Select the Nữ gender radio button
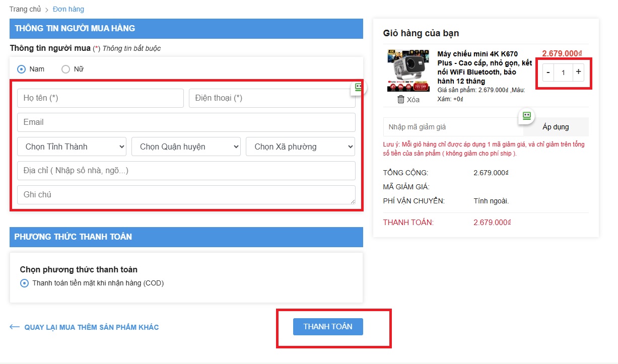Viewport: 618px width, 364px height. (x=65, y=69)
